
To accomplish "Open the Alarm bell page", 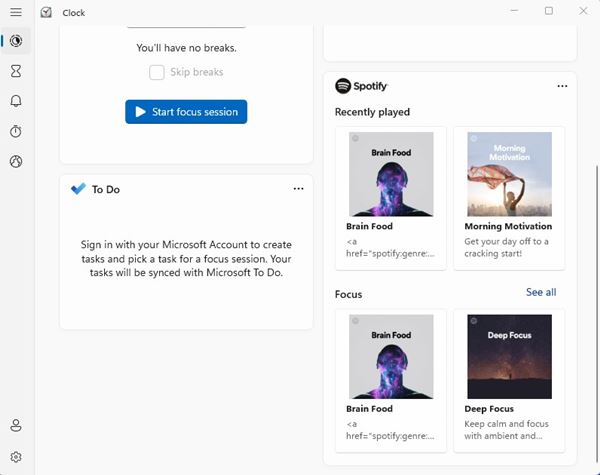I will (x=16, y=101).
